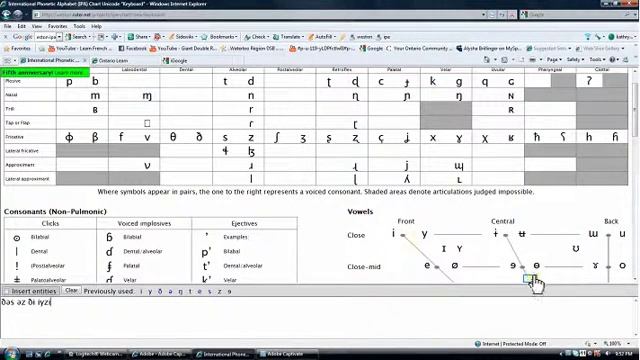Screen dimensions: 640x360
Task: Open Facebook favorite link
Action: click(x=132, y=48)
